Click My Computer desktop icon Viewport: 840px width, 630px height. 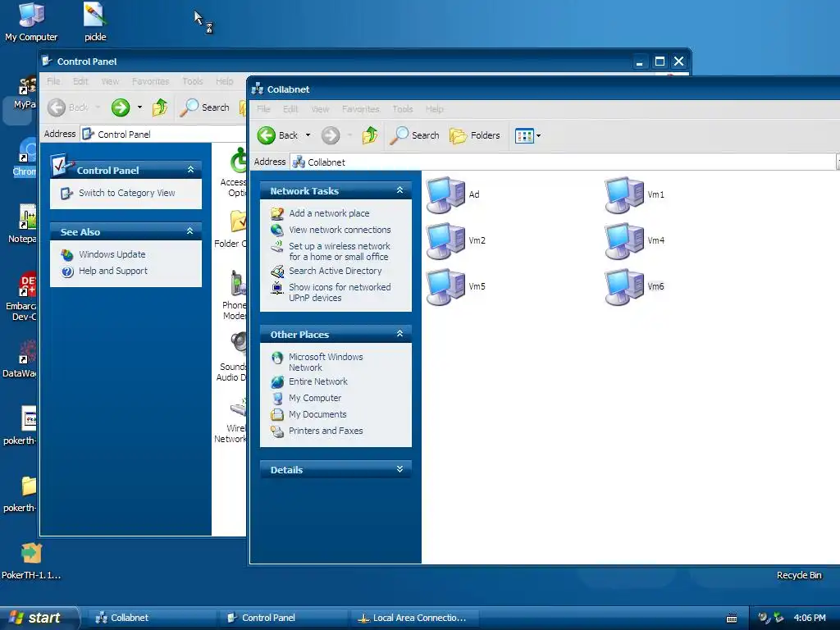click(x=31, y=22)
